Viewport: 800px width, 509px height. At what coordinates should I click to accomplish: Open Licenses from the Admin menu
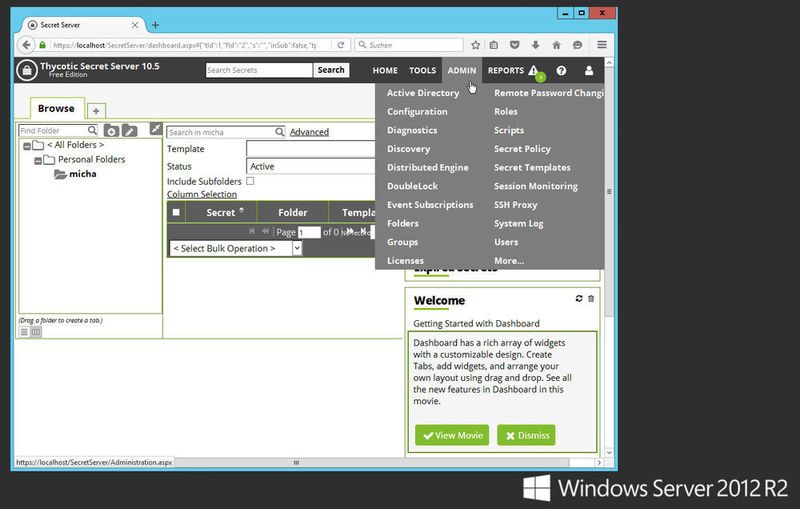[x=405, y=261]
